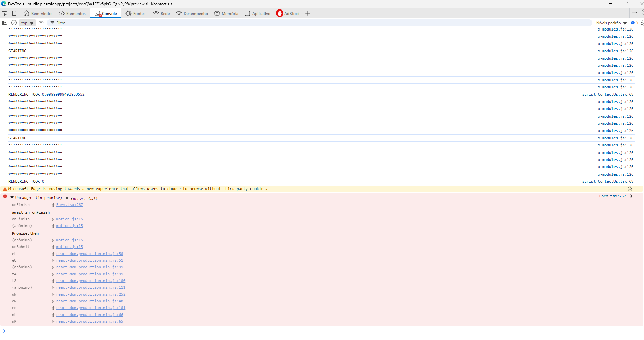
Task: Collapse the Uncaught (in promise) stack trace
Action: [12, 198]
